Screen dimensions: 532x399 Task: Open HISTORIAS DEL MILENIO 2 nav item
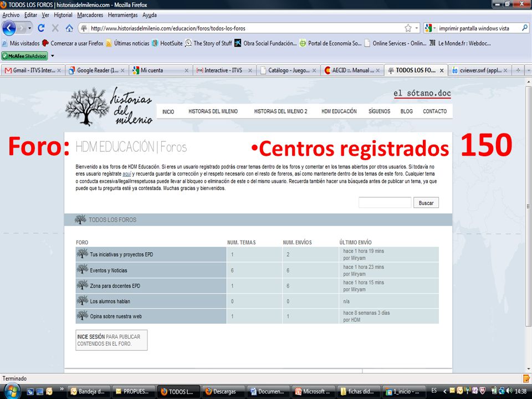click(280, 111)
